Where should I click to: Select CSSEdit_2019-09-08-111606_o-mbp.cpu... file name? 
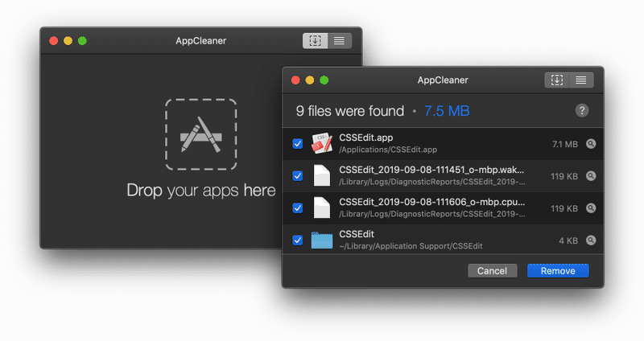click(431, 202)
